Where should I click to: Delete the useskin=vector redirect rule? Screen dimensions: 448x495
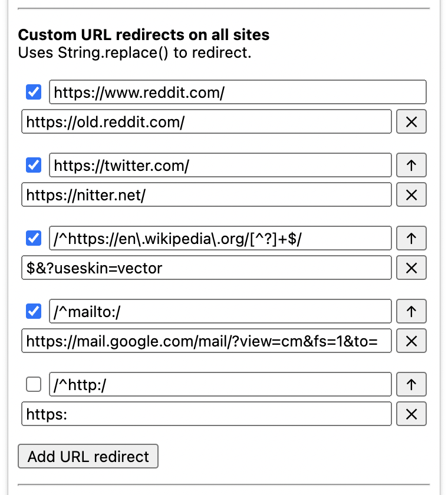click(411, 268)
